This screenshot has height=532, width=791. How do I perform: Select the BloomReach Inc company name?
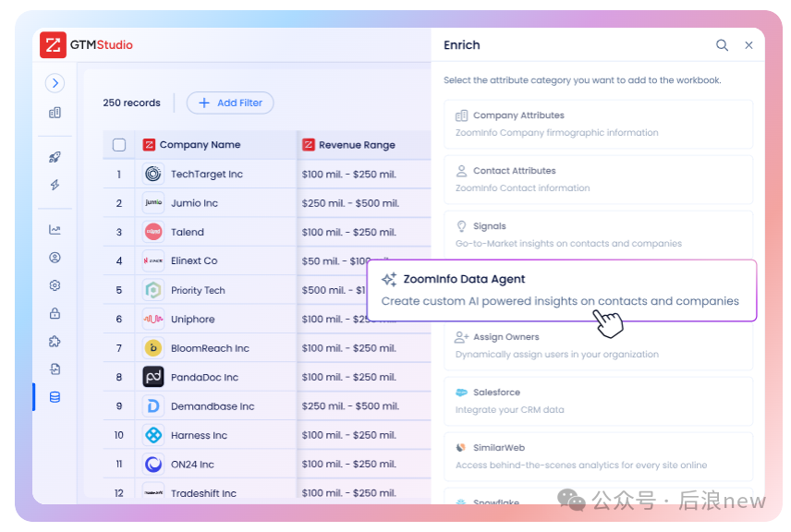tap(210, 348)
